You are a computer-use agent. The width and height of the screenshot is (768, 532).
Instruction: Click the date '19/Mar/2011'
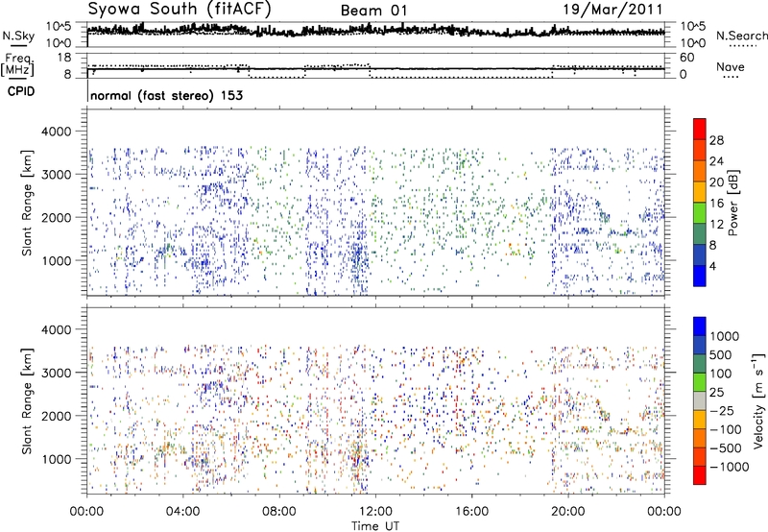(x=612, y=10)
